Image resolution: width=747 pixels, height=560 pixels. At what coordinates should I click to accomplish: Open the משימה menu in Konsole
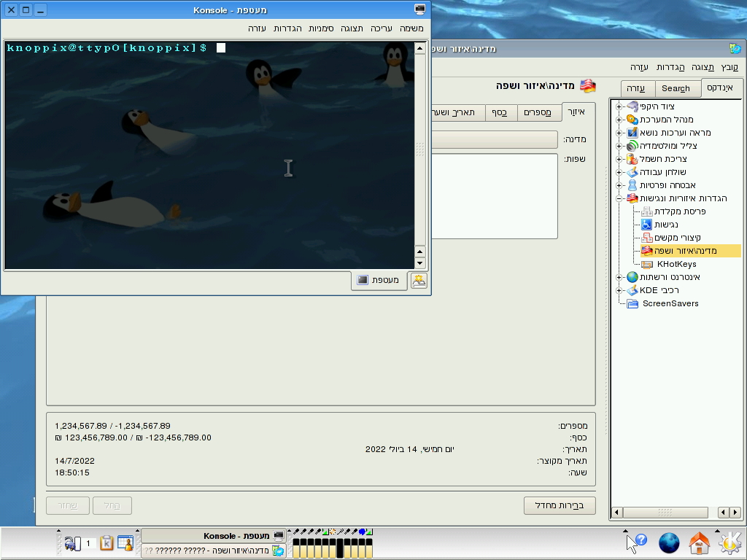(411, 28)
